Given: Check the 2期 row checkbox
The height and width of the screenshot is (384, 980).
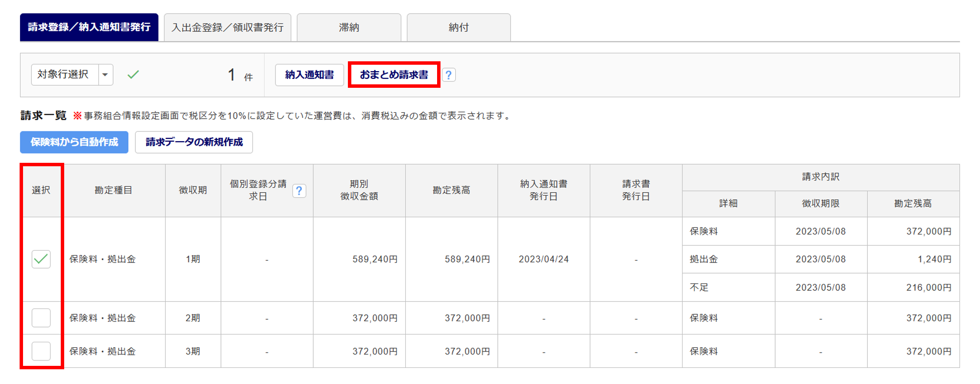Looking at the screenshot, I should click(x=41, y=318).
